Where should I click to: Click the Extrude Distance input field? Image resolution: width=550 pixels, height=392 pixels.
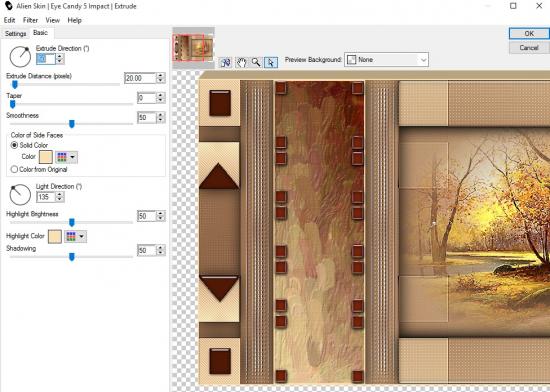coord(140,78)
